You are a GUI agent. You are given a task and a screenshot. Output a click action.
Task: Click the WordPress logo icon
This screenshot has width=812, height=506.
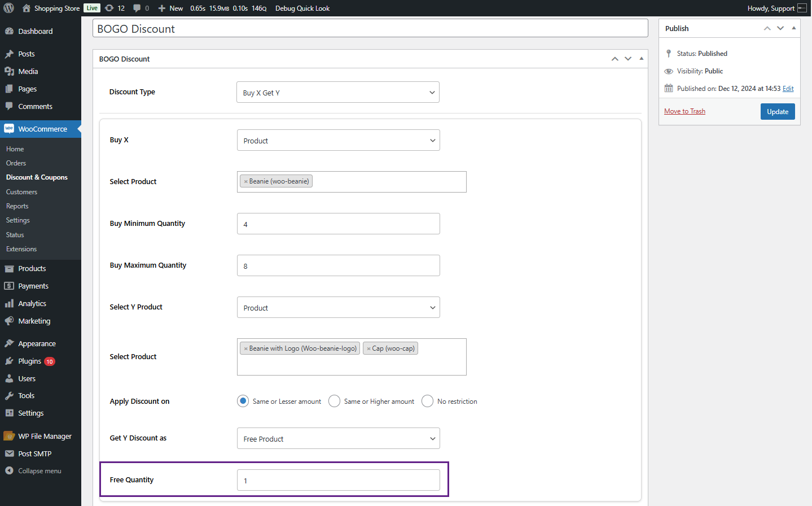point(8,8)
